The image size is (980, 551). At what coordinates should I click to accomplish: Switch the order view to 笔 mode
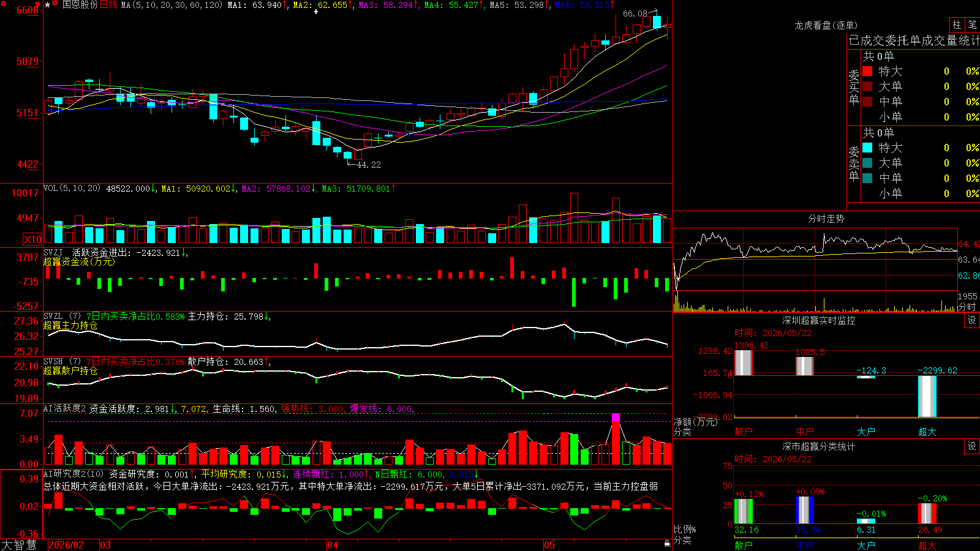pos(973,24)
